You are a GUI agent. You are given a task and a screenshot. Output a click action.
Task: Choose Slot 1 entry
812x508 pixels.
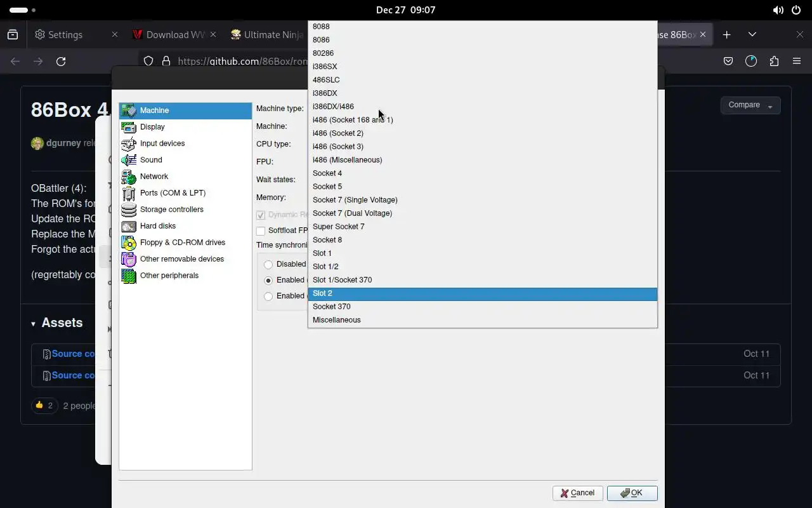(482, 253)
